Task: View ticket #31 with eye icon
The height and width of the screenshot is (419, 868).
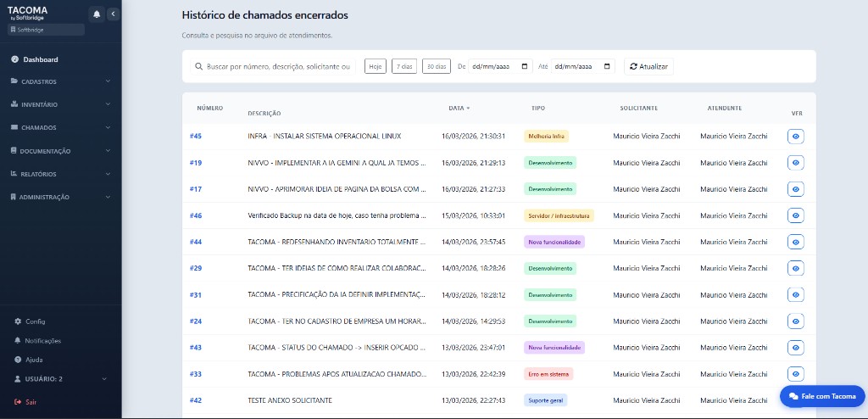Action: coord(795,295)
